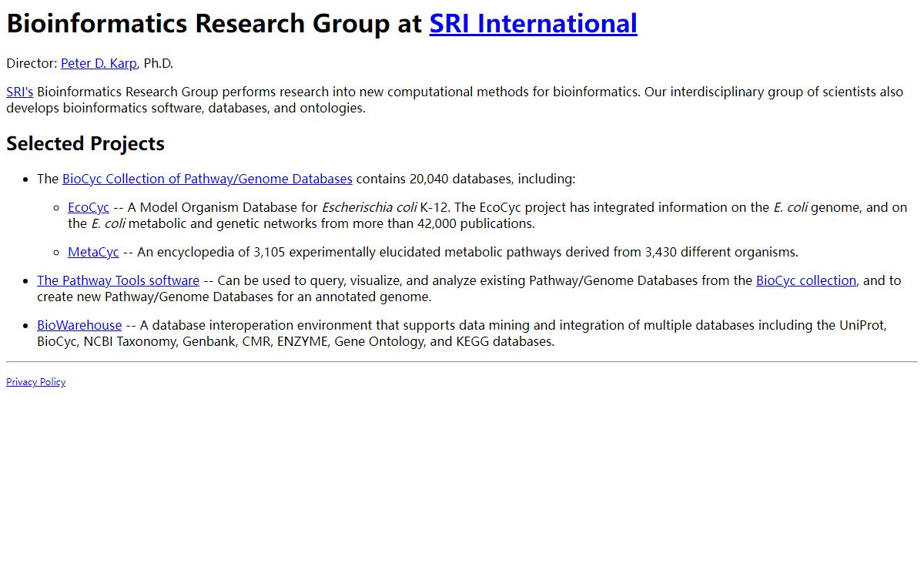The width and height of the screenshot is (924, 570).
Task: Click the 'Ph.D.' text after director's name
Action: (x=159, y=63)
